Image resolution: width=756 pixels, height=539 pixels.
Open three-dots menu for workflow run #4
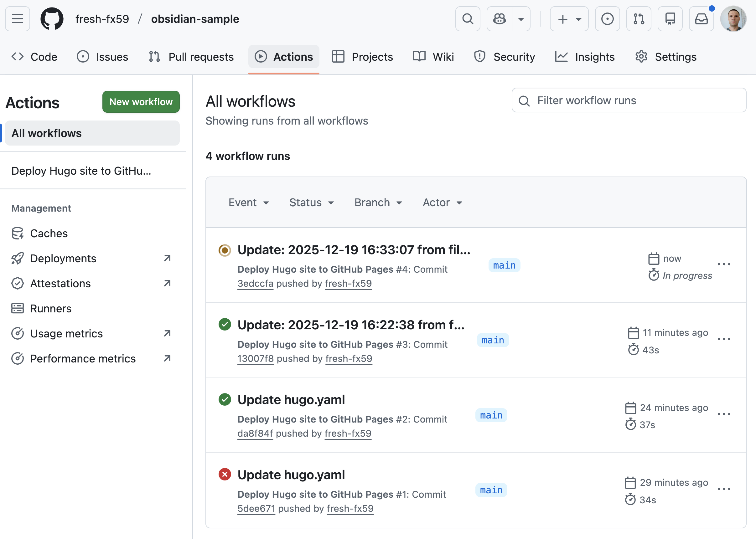(723, 264)
